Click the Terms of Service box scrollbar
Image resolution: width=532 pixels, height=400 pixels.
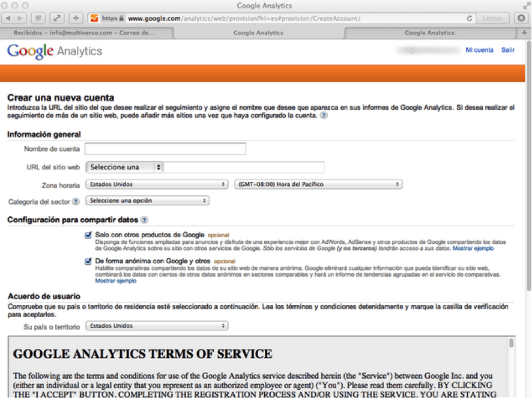coord(512,344)
